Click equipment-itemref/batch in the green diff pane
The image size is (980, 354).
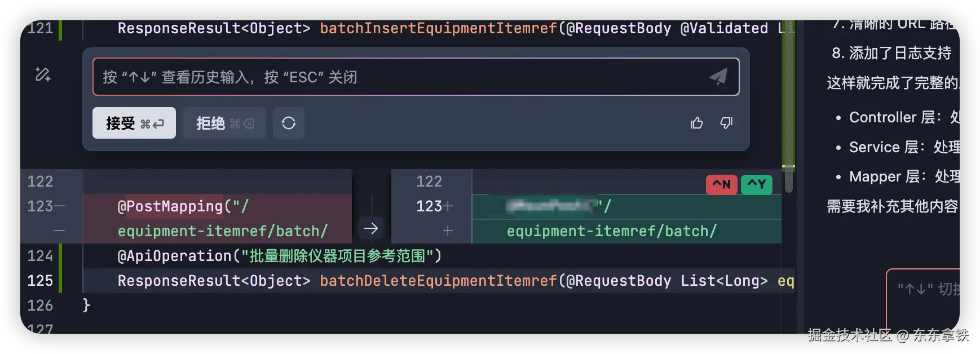pyautogui.click(x=612, y=231)
